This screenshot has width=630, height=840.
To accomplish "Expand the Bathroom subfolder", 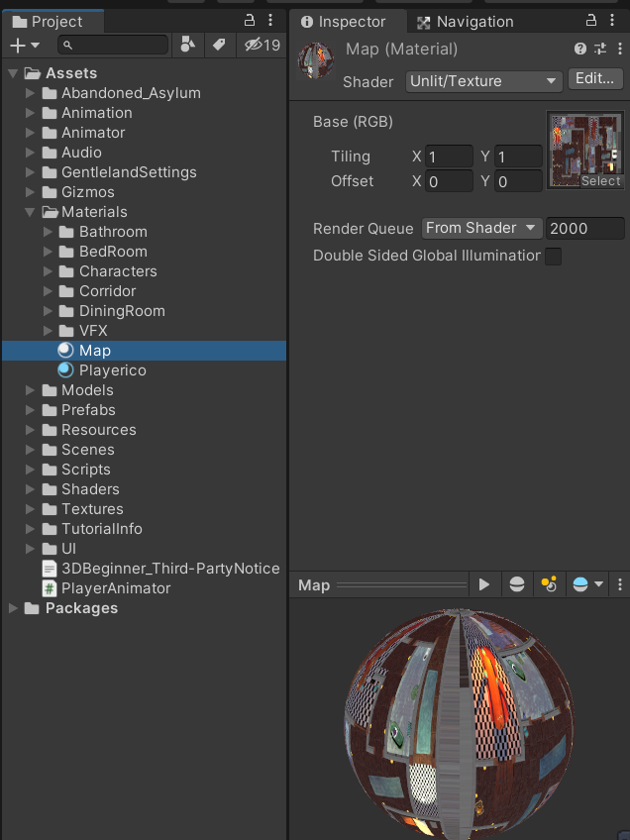I will tap(48, 232).
